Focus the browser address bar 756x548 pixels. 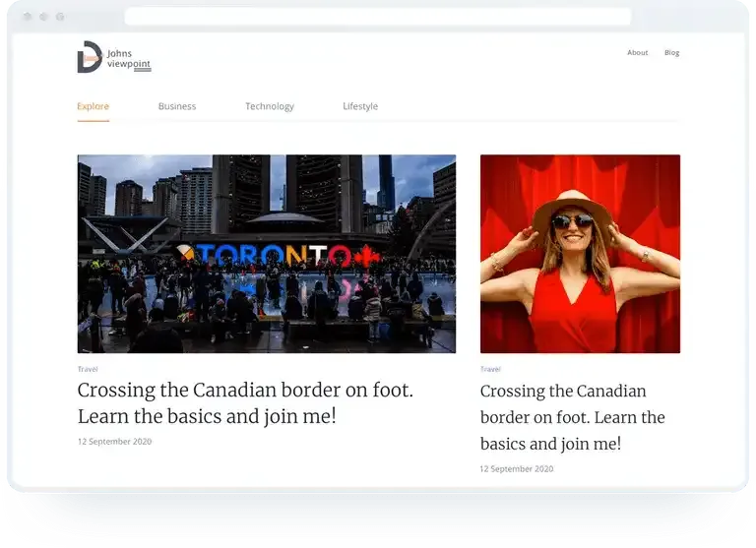378,17
